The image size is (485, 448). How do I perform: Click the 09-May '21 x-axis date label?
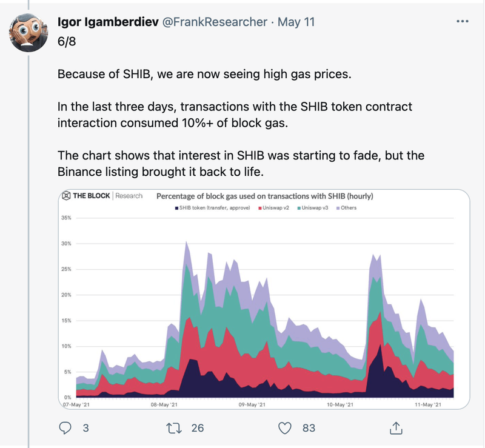[x=250, y=404]
